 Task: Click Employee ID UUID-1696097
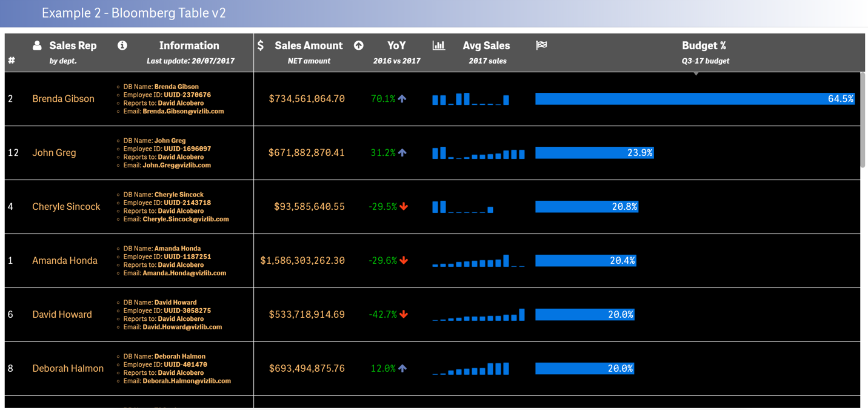(187, 149)
